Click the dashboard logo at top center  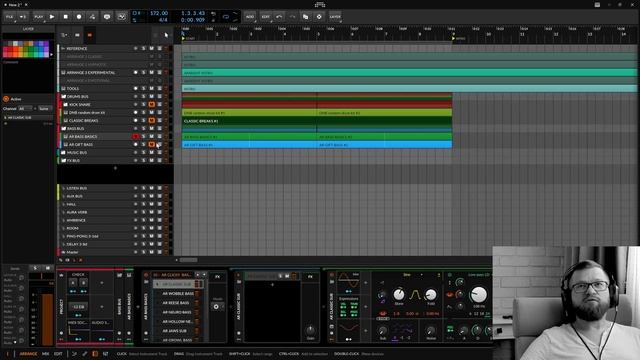320,4
